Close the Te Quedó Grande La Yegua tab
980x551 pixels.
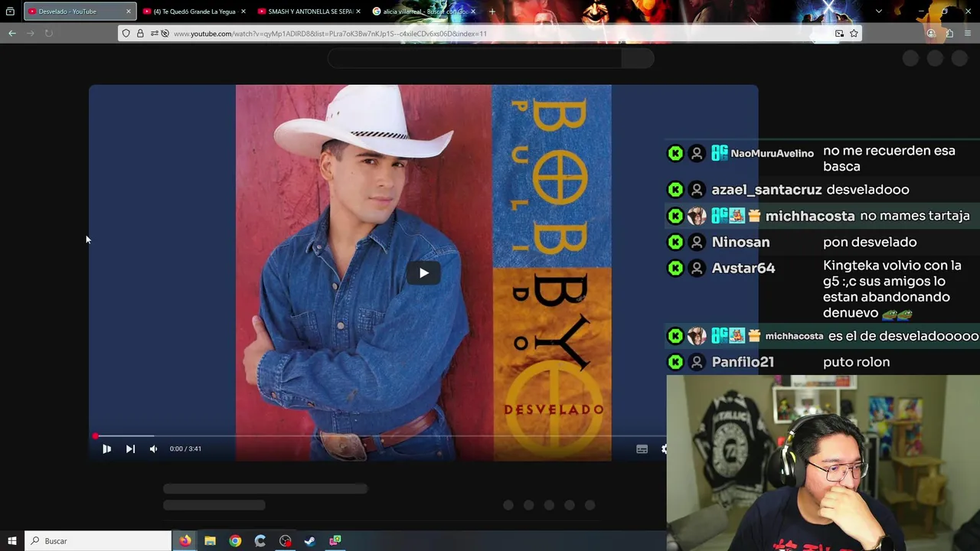click(243, 11)
